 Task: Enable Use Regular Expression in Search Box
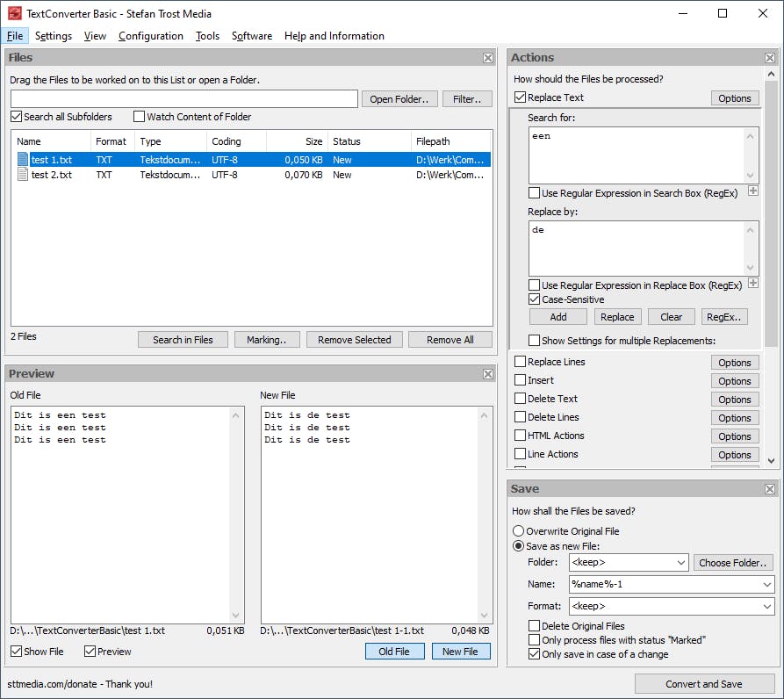coord(534,193)
